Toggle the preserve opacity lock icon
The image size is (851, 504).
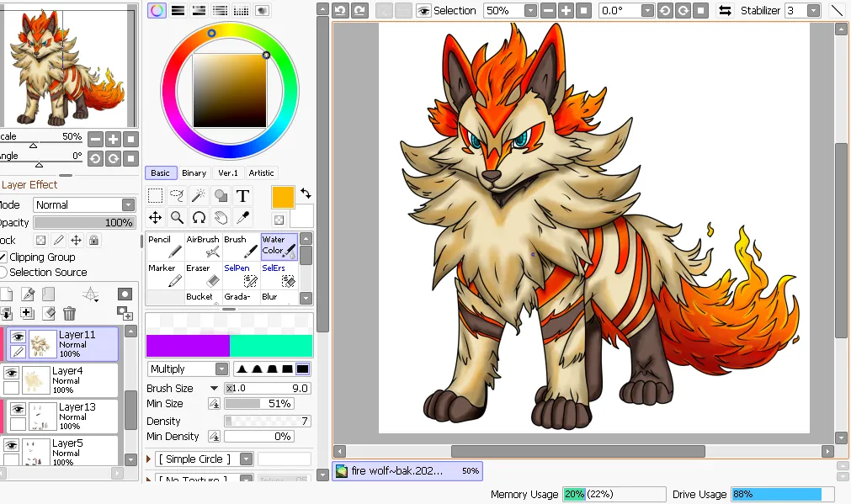pos(40,241)
